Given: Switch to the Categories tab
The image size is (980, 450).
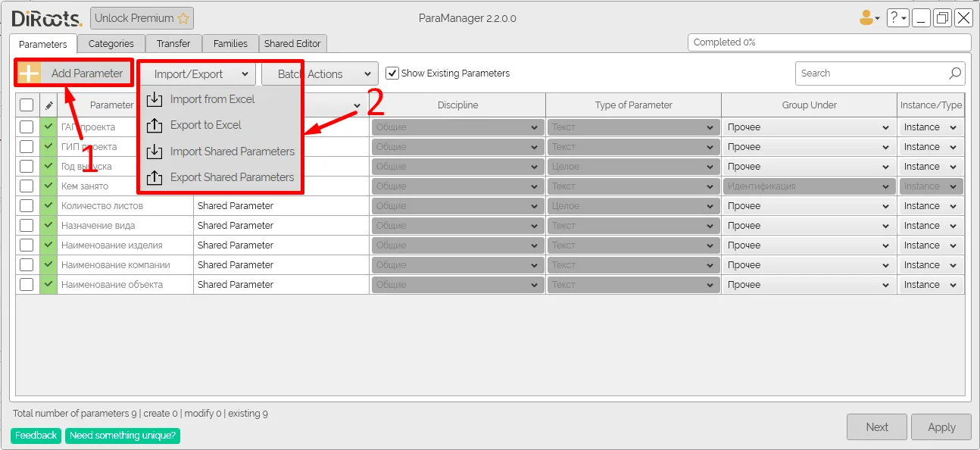Looking at the screenshot, I should click(x=111, y=44).
